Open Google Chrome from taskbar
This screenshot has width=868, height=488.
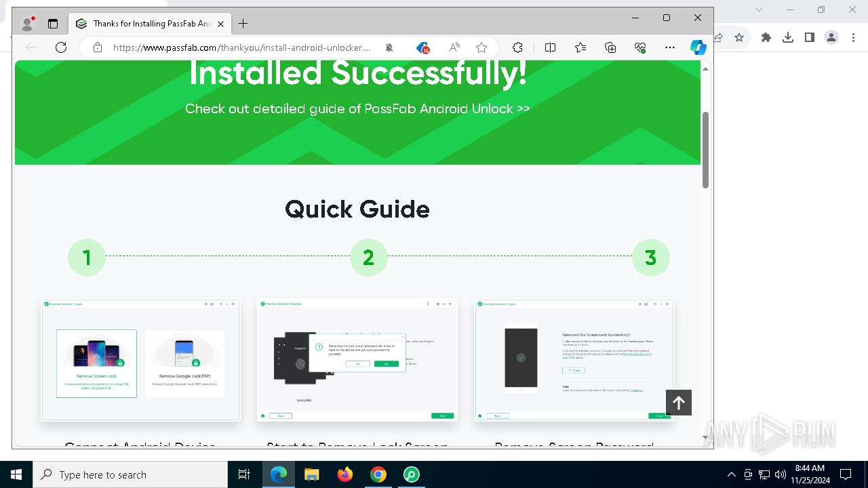(x=378, y=474)
